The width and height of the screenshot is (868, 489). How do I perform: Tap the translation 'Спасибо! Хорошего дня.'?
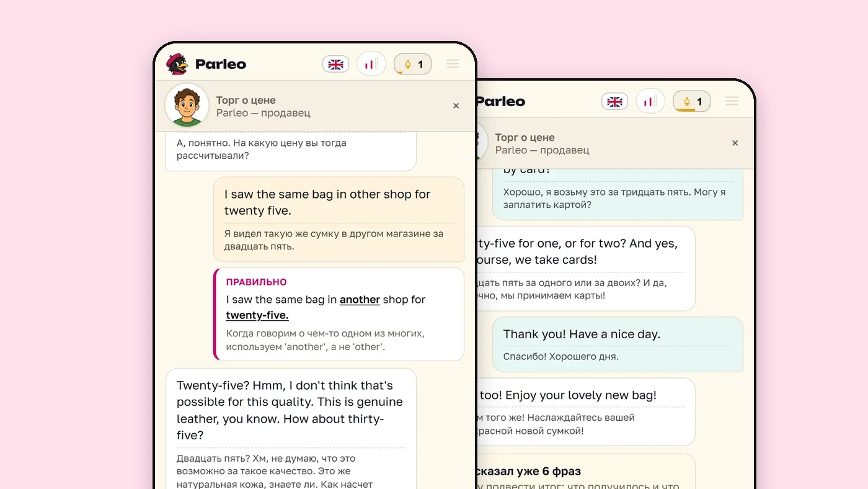click(x=561, y=357)
